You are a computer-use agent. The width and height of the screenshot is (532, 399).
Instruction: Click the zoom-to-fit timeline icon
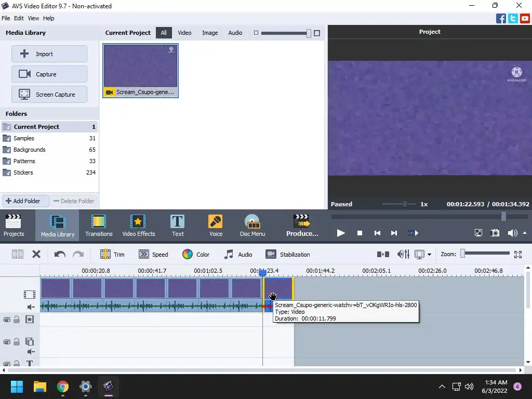pos(518,254)
